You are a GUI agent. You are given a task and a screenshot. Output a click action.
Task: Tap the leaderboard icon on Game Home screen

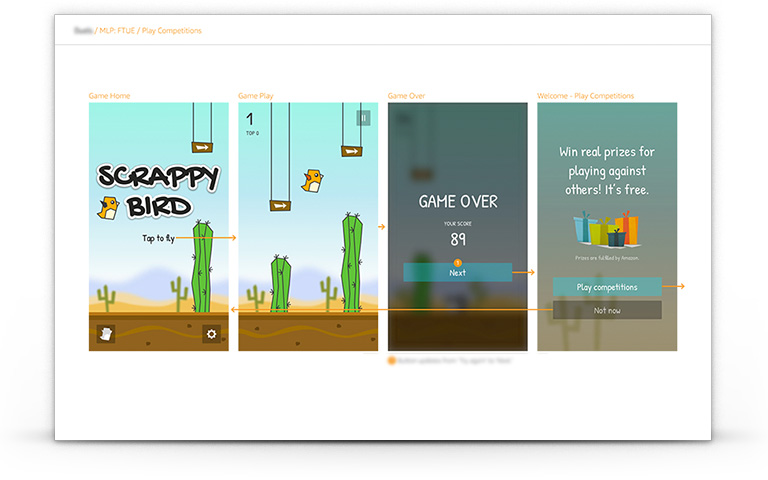tap(106, 334)
